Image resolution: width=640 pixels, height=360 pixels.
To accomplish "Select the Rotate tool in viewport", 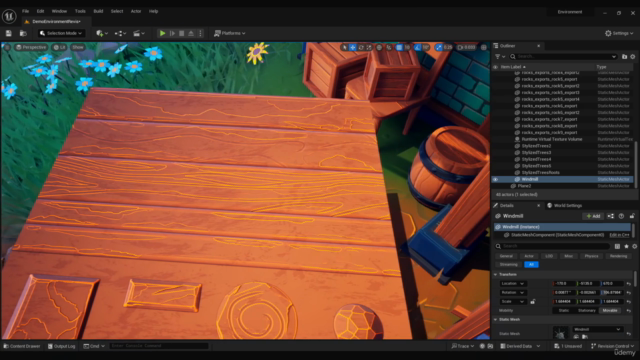I will (361, 47).
